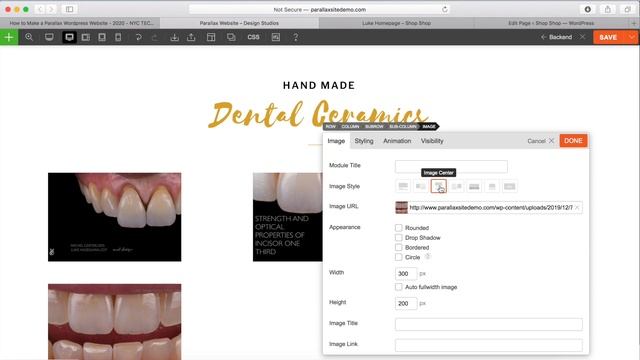Click the image icon after CSS
This screenshot has height=360, width=640.
pyautogui.click(x=276, y=37)
